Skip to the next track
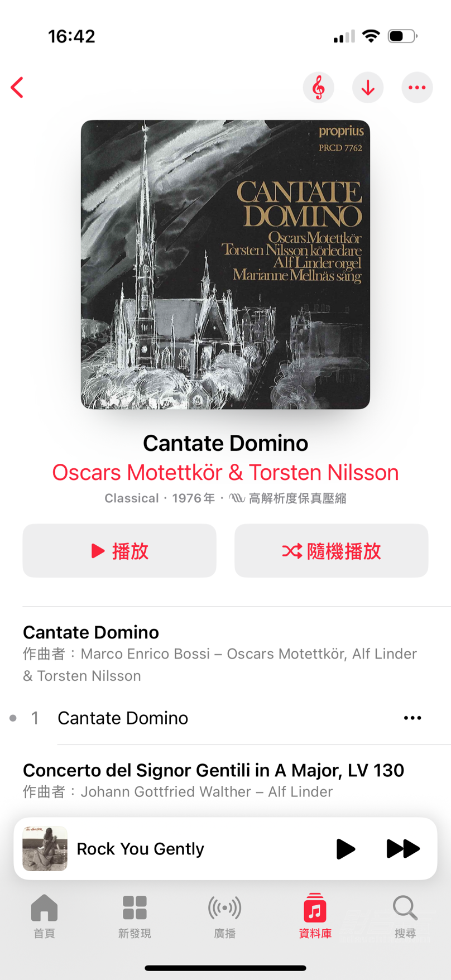The image size is (451, 980). (403, 849)
